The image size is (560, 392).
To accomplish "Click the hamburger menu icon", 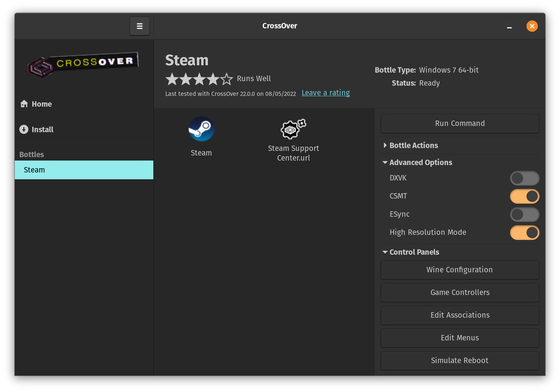I will pos(140,26).
